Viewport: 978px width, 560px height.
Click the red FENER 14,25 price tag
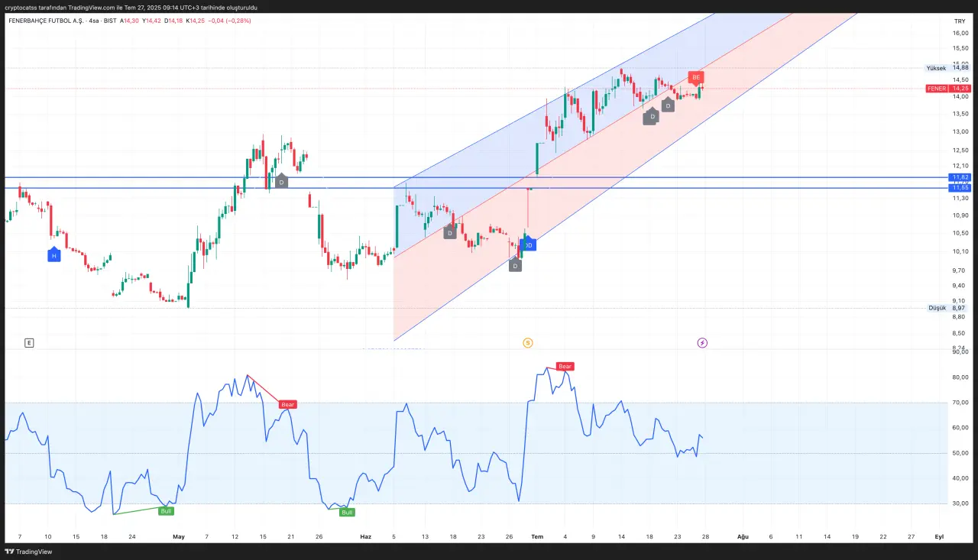point(947,89)
